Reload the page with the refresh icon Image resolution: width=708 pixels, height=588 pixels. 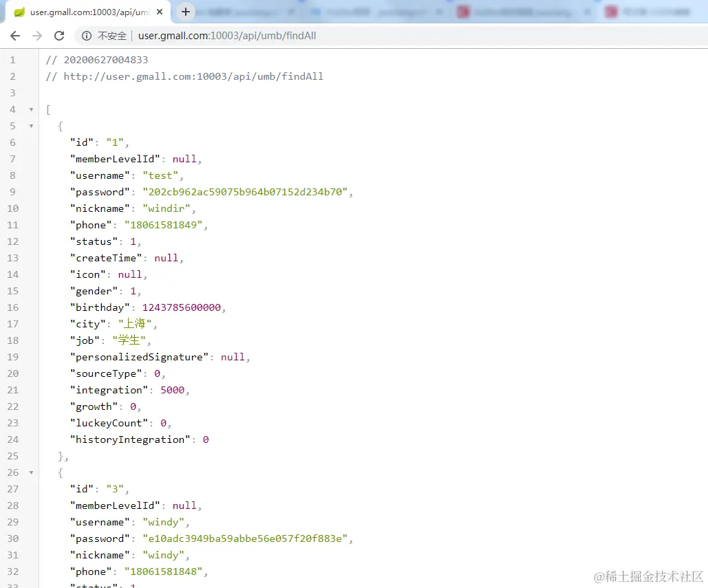[59, 36]
